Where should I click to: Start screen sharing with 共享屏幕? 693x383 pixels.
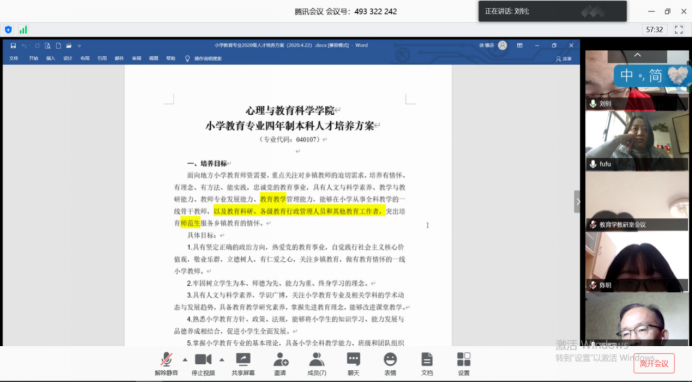coord(243,364)
